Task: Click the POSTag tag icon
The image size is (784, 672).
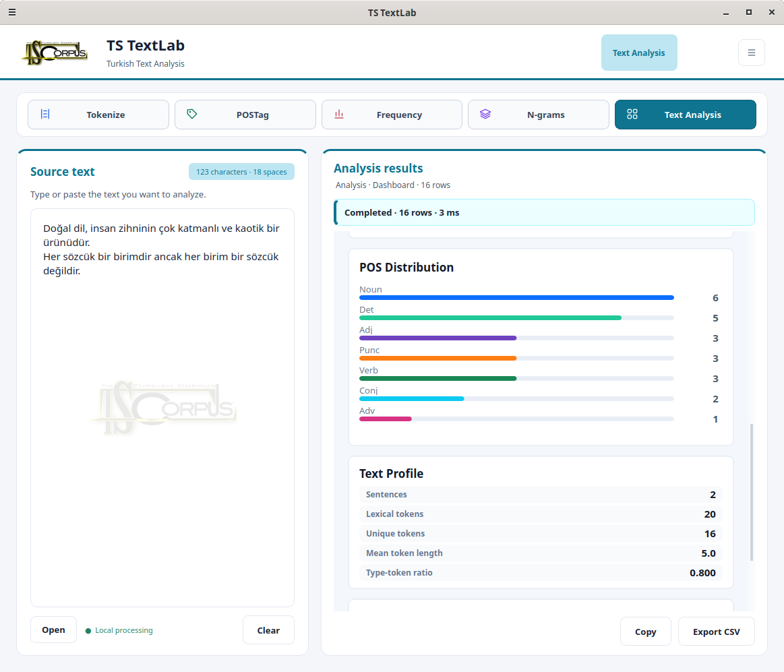Action: click(x=192, y=114)
